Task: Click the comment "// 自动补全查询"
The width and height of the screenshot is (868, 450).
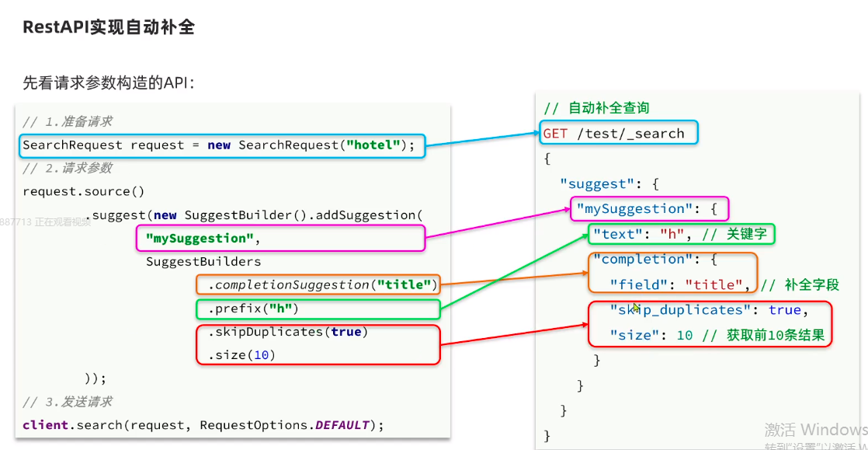Action: [597, 109]
